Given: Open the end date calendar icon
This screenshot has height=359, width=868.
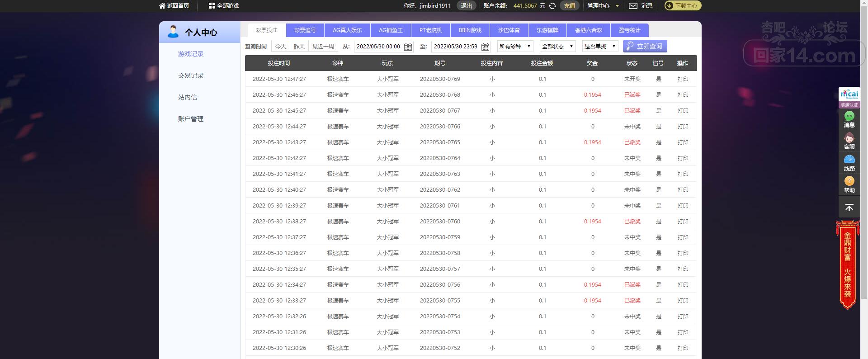Looking at the screenshot, I should 485,47.
